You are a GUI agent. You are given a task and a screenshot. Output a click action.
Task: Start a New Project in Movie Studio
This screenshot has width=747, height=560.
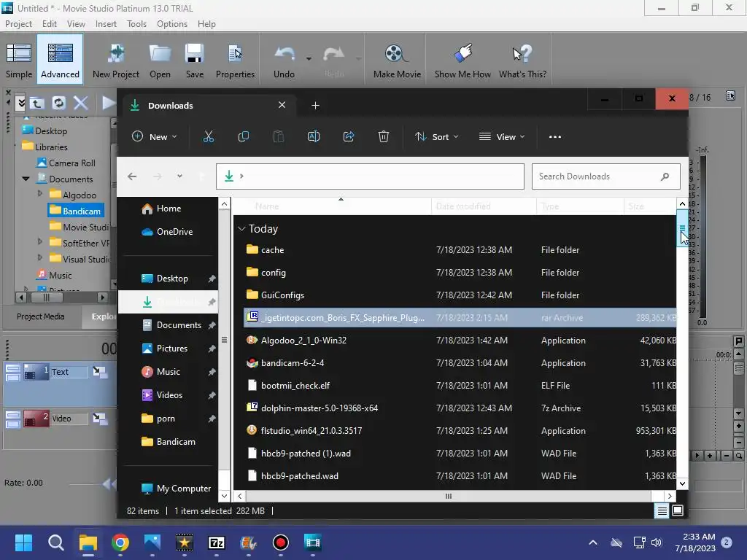tap(116, 60)
